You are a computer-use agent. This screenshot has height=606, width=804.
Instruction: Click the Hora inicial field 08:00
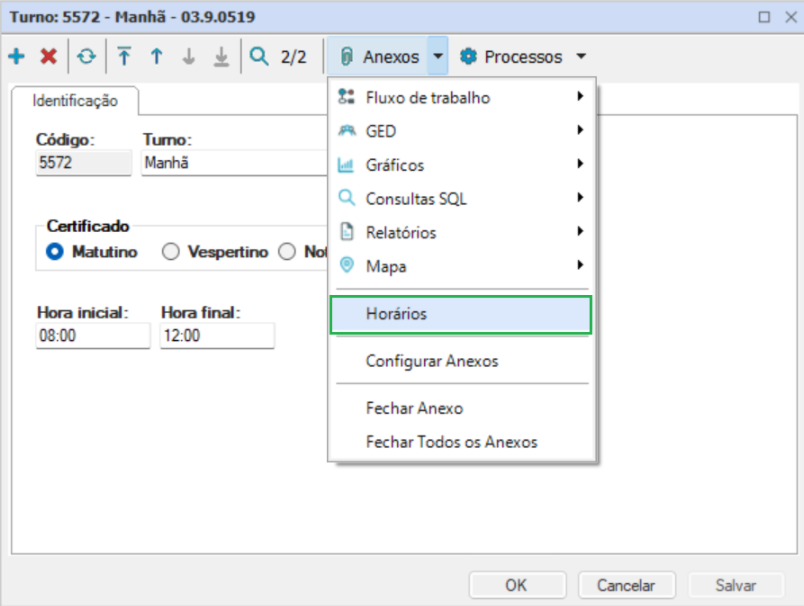click(93, 336)
